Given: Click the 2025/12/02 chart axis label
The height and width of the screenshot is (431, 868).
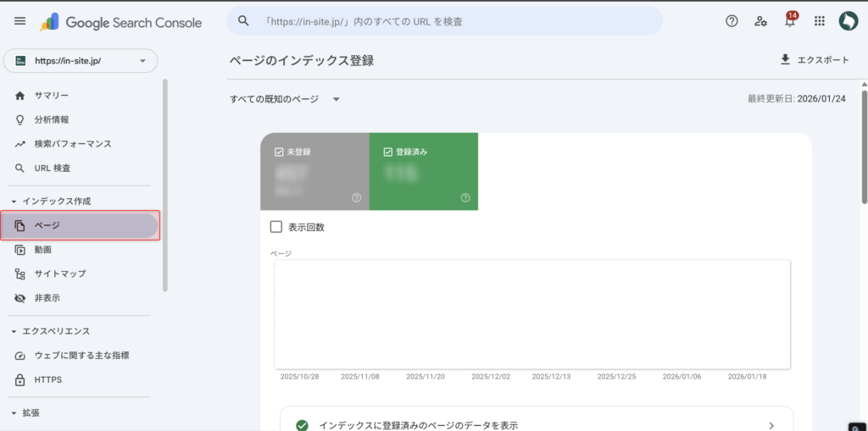Looking at the screenshot, I should click(491, 376).
